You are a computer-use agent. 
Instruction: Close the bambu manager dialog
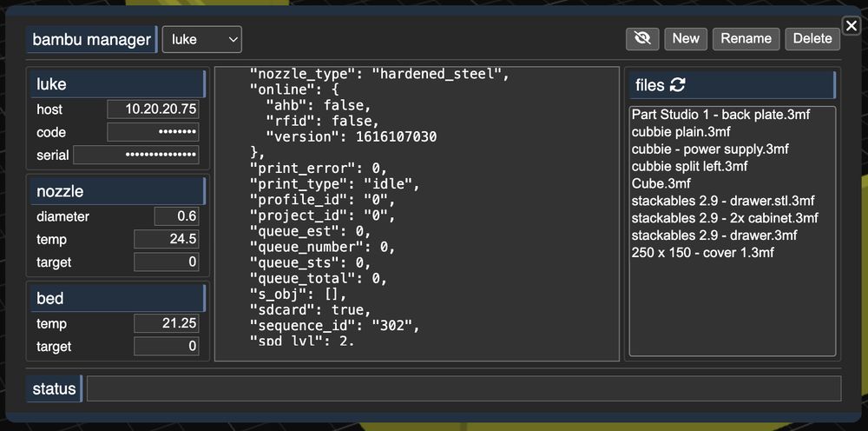click(851, 25)
